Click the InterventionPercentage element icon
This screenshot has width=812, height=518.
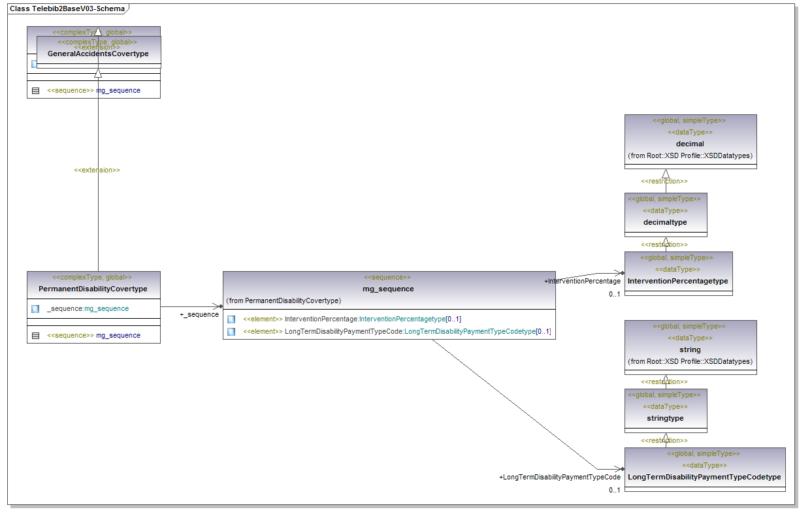click(x=231, y=319)
